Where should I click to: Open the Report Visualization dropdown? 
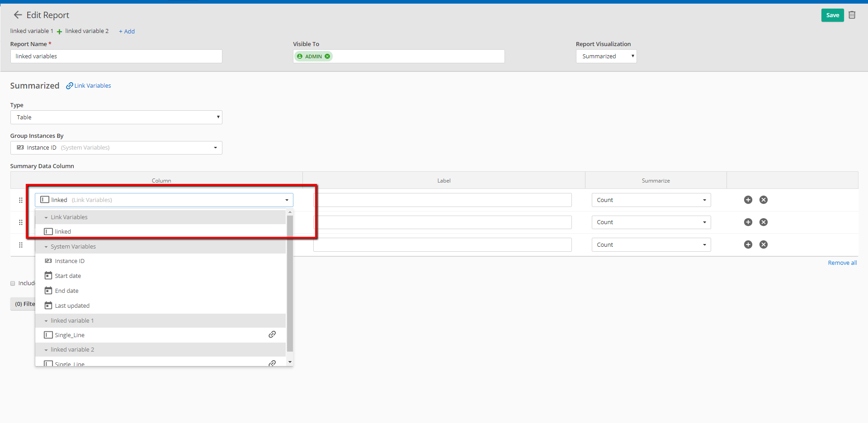click(606, 56)
